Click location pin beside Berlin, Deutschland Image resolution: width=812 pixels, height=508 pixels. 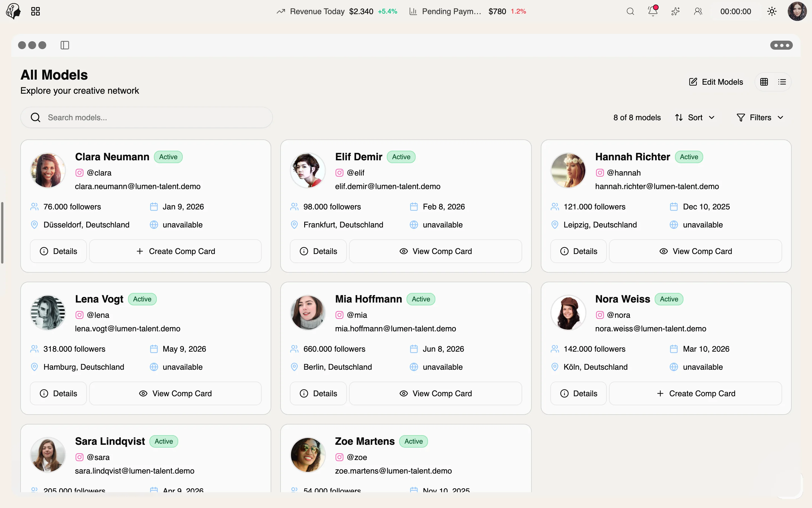point(294,367)
